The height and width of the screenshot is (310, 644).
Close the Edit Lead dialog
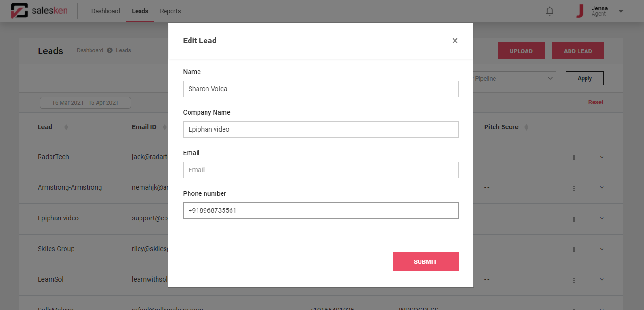(455, 41)
